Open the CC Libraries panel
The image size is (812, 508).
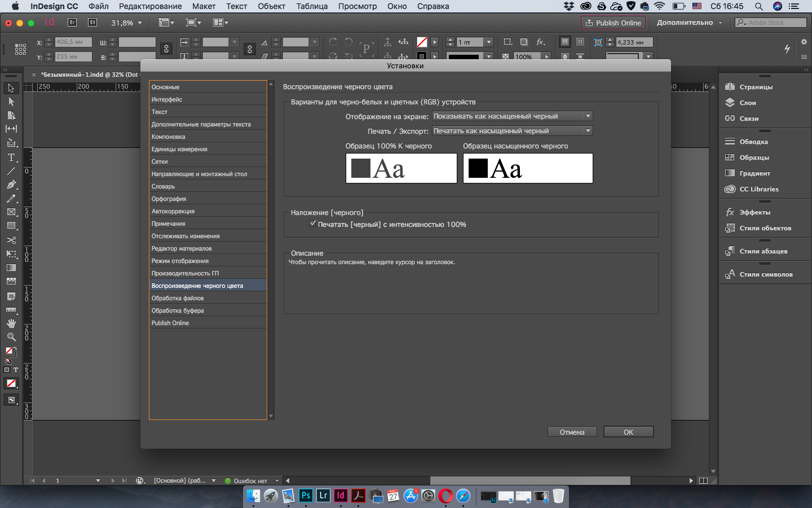[758, 189]
